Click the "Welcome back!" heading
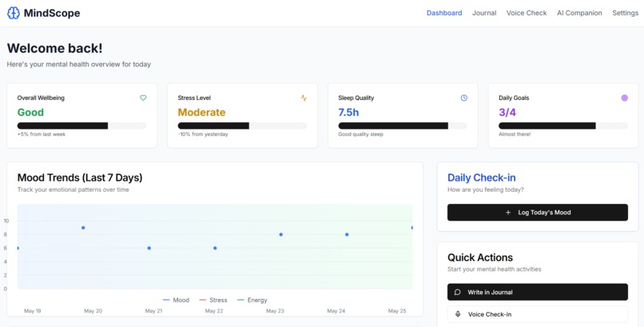The height and width of the screenshot is (327, 644). click(x=54, y=48)
